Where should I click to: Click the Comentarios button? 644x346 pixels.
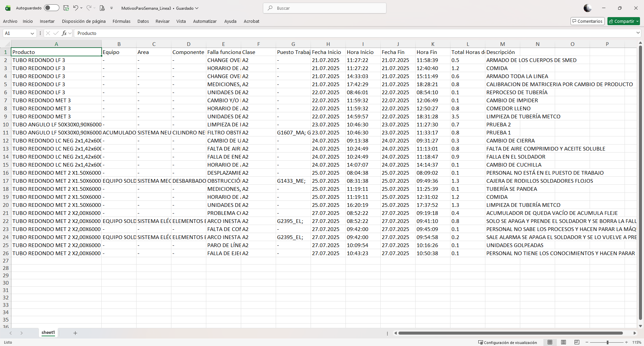(x=587, y=21)
